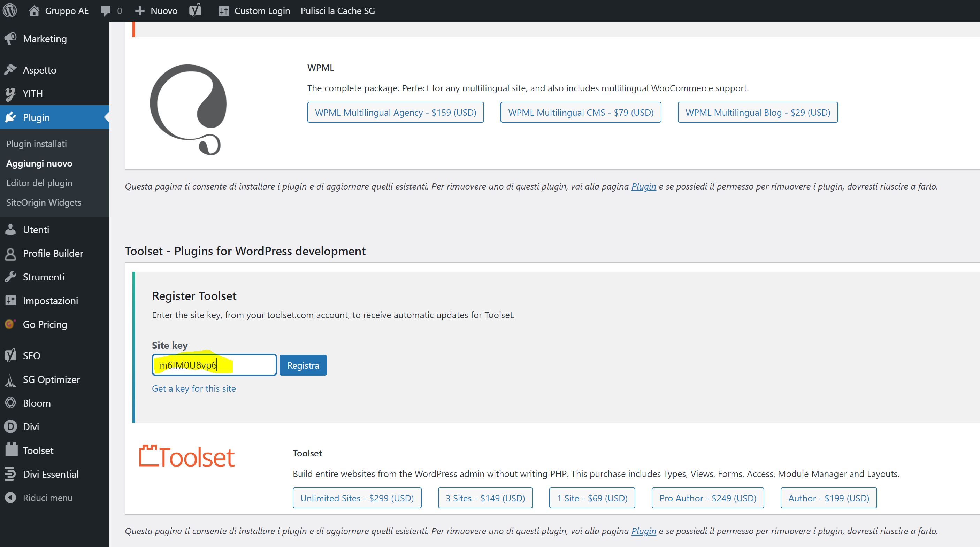Click the Strumenti wrench icon

pyautogui.click(x=11, y=277)
